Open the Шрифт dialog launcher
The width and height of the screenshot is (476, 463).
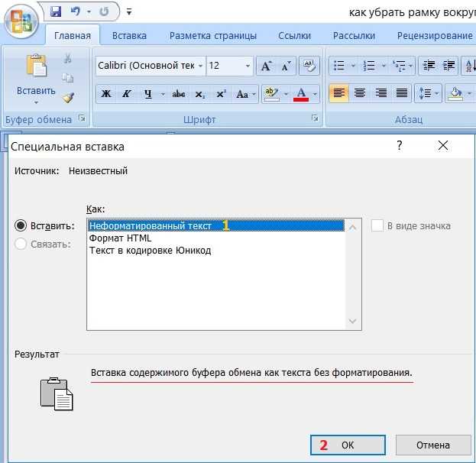(x=315, y=118)
